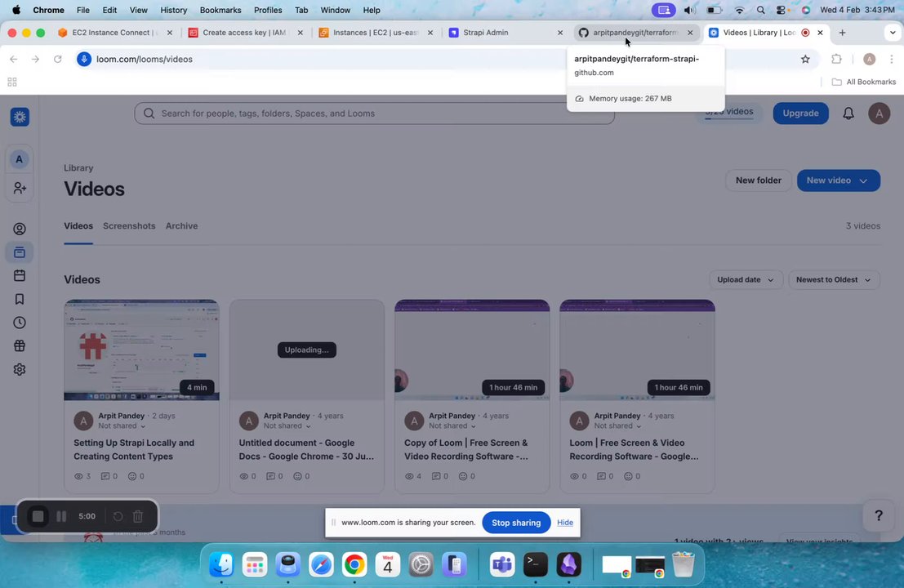
Task: Select the Library icon in sidebar
Action: pyautogui.click(x=20, y=252)
